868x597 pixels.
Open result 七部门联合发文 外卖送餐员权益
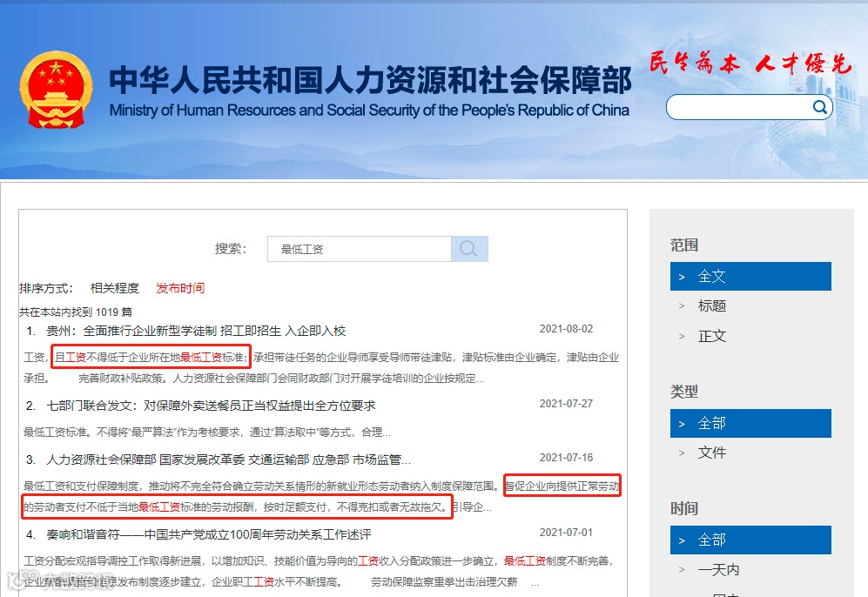coord(211,406)
